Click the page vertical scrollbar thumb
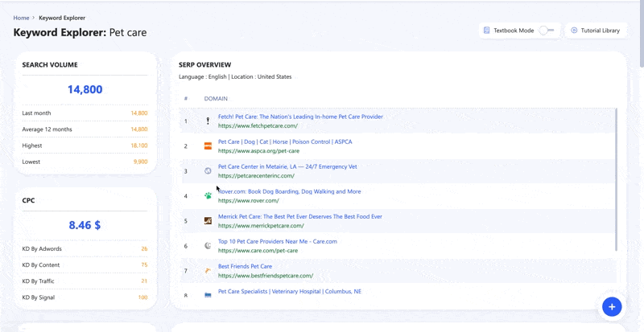Screen dimensions: 644x332 [641, 33]
